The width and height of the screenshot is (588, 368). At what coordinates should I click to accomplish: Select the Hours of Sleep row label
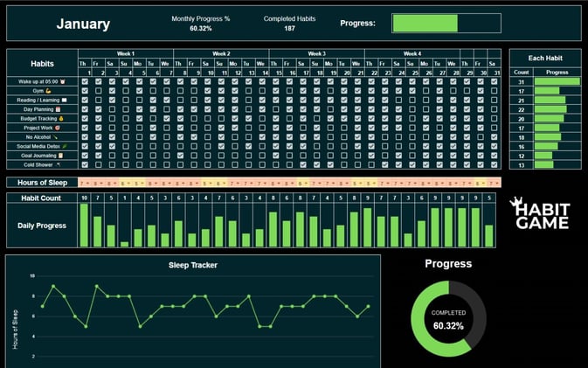point(43,183)
